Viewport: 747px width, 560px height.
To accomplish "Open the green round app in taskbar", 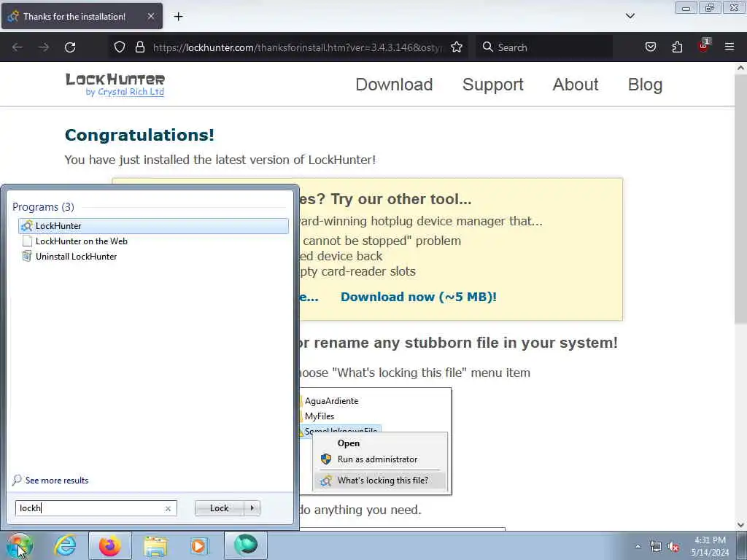I will tap(245, 545).
